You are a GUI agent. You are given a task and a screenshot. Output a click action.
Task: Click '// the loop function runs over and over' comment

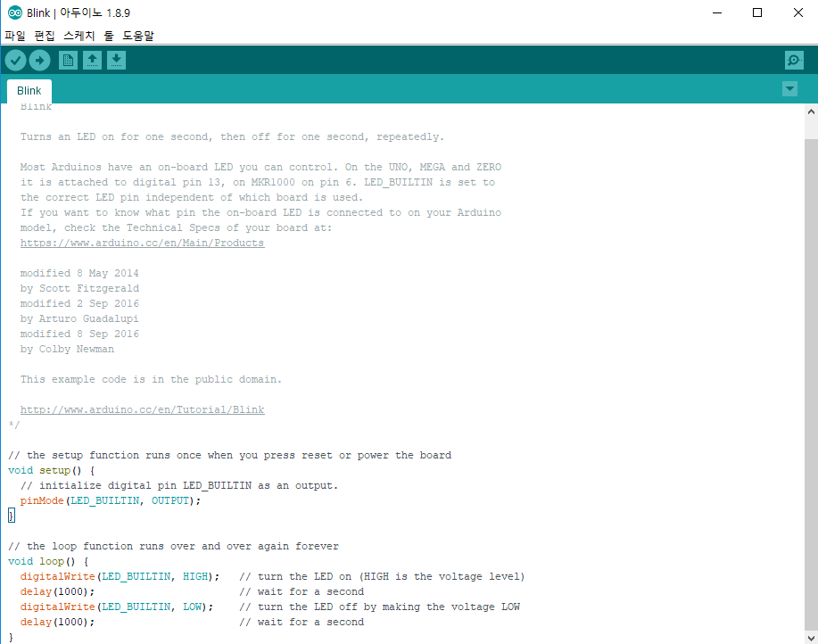173,547
